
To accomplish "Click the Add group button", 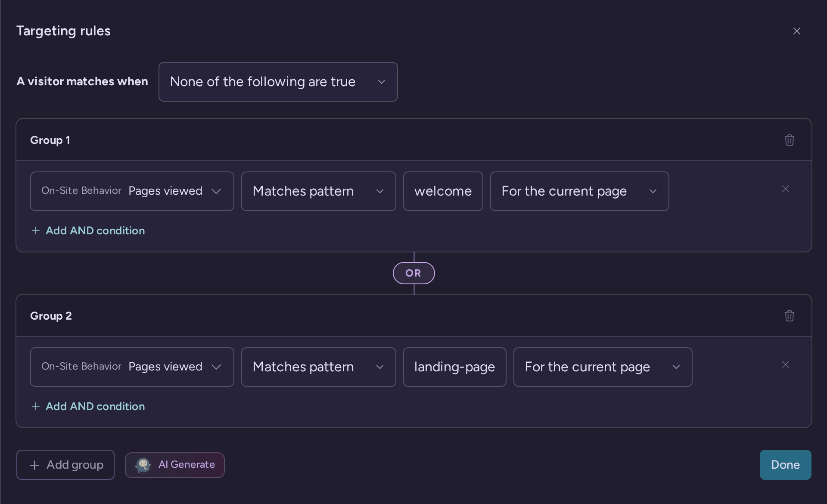I will [65, 465].
